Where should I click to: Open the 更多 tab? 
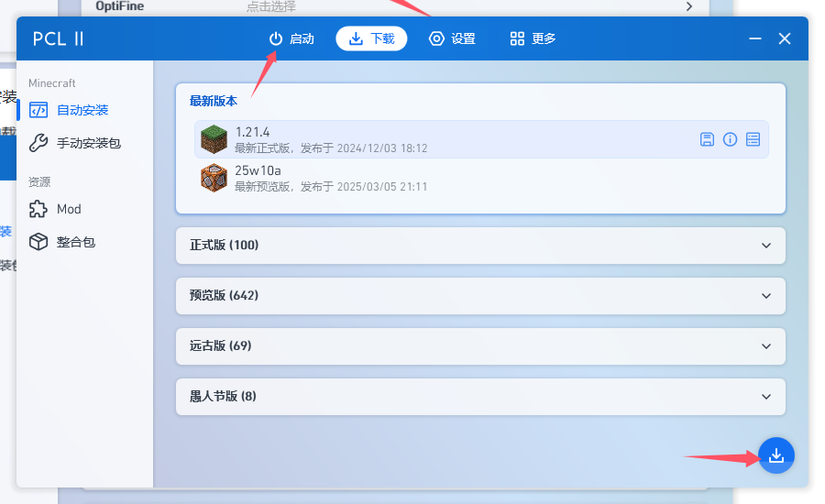point(533,38)
